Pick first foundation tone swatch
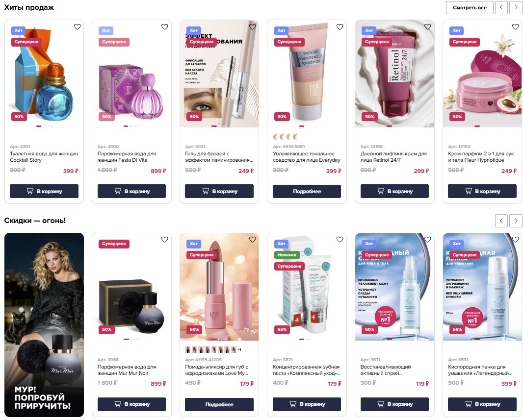Screen dimensions: 524x420 (276, 137)
